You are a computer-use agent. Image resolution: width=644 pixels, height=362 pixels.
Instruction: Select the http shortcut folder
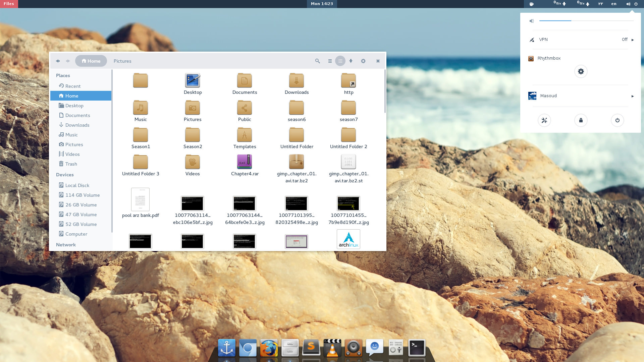[348, 80]
